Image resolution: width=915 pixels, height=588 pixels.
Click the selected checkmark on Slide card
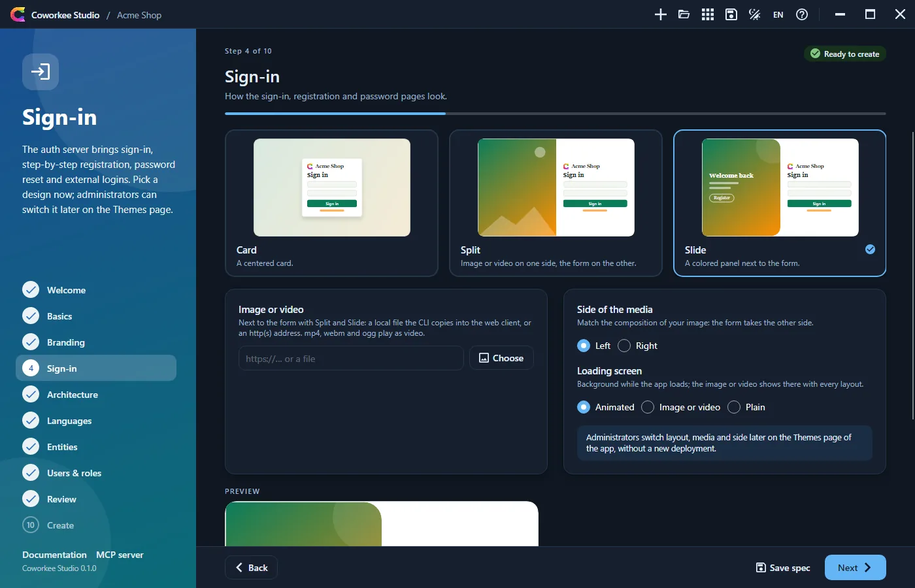tap(870, 249)
